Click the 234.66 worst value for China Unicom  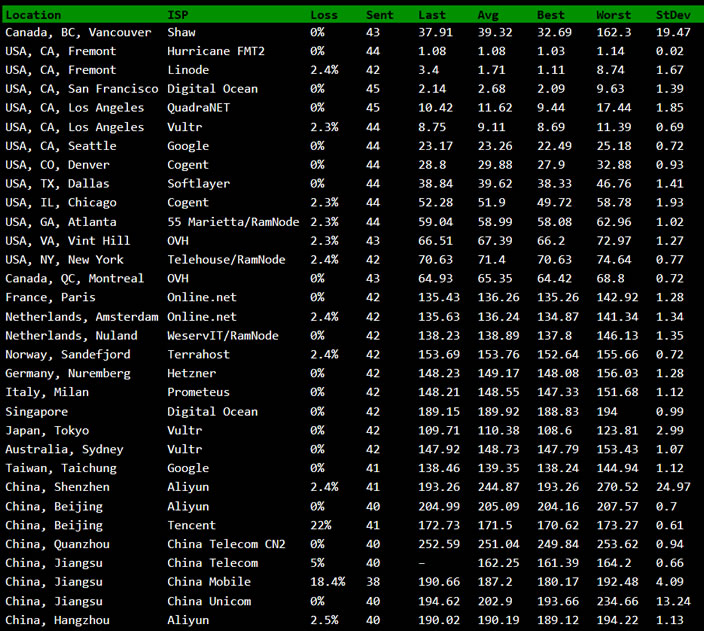coord(617,601)
